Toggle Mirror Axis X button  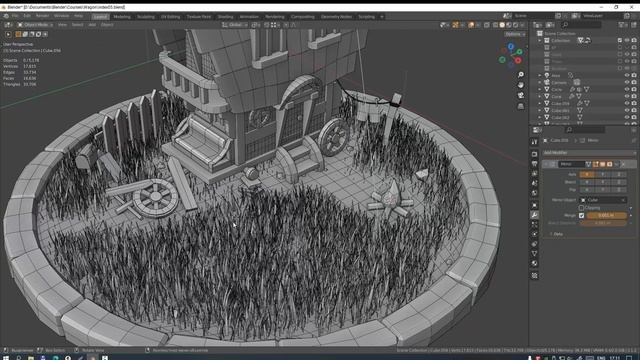(587, 174)
